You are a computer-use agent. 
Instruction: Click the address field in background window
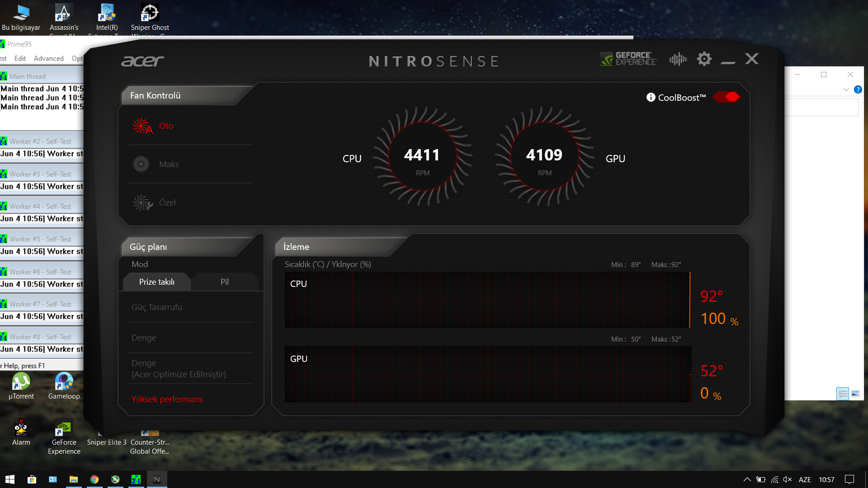[x=821, y=107]
